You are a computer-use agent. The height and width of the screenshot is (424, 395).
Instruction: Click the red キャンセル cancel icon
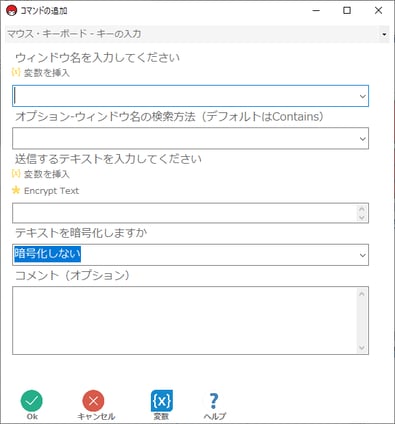(93, 400)
